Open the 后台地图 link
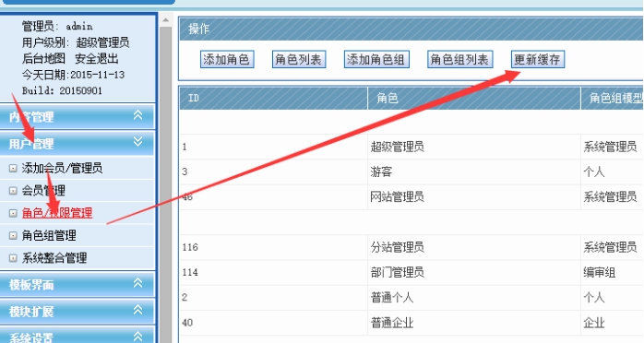Viewport: 644px width, 343px height. (x=43, y=59)
